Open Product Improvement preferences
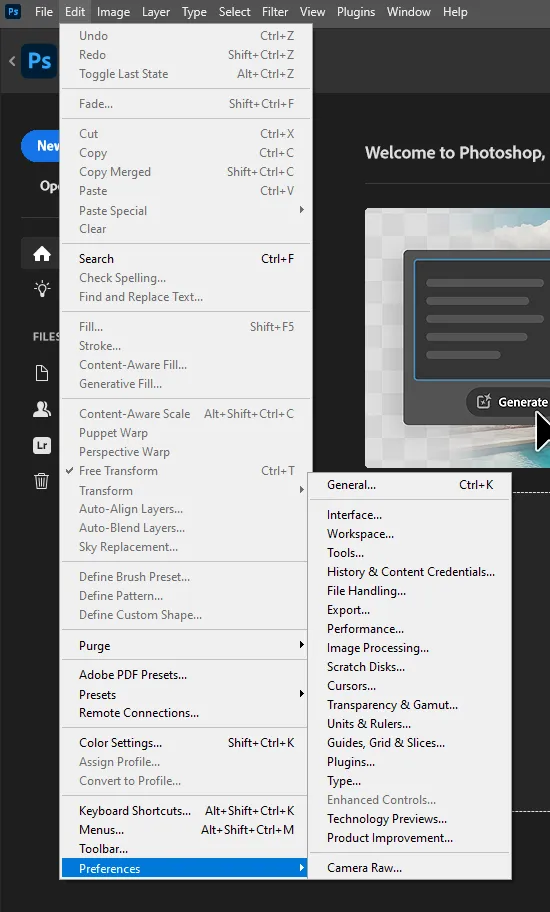Viewport: 550px width, 912px height. click(410, 838)
